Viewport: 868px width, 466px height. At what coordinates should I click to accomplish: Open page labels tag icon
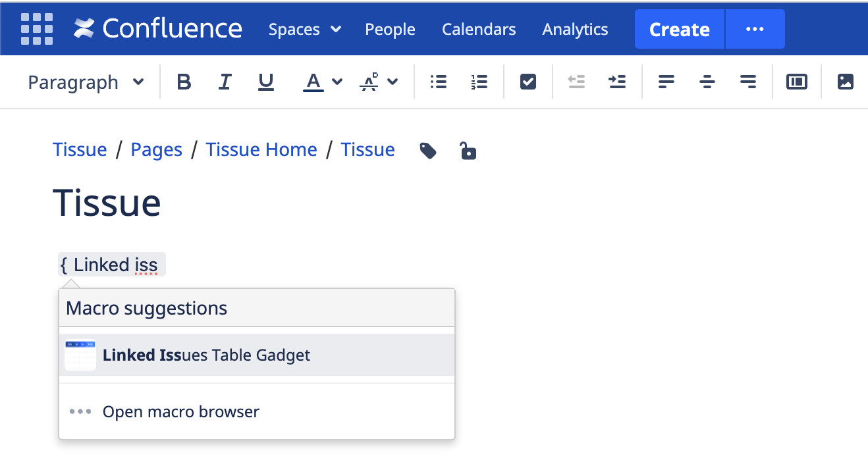(428, 151)
